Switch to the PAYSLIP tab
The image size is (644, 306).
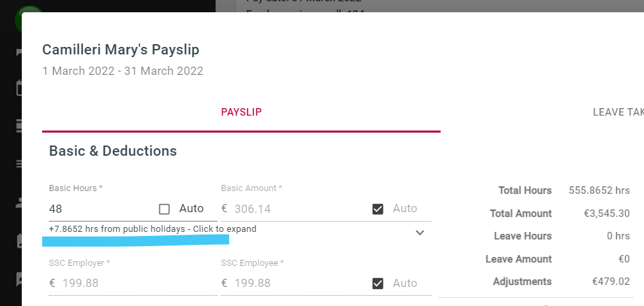(241, 112)
